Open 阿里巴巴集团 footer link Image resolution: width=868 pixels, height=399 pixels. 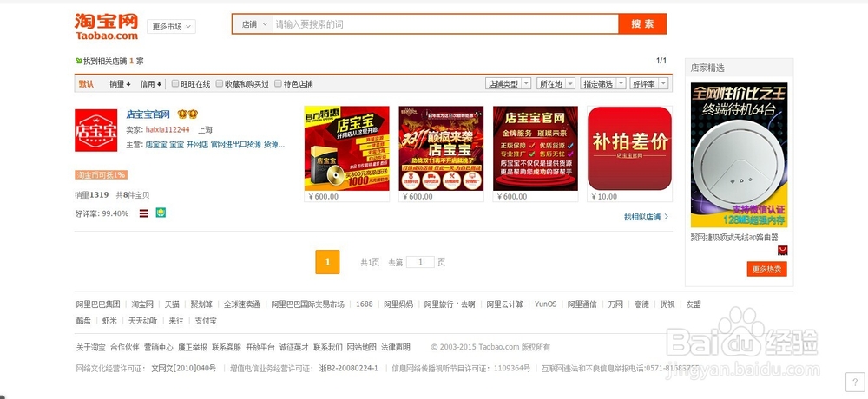point(98,304)
